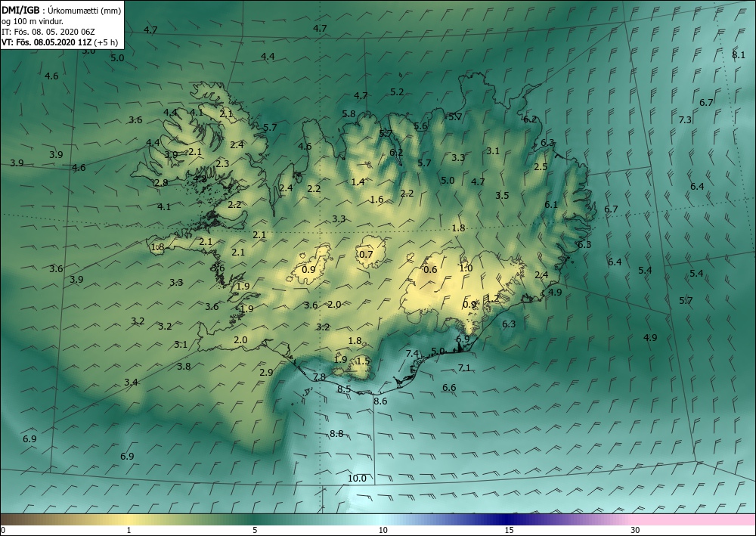Click the 1.2 value on the map

[x=493, y=299]
